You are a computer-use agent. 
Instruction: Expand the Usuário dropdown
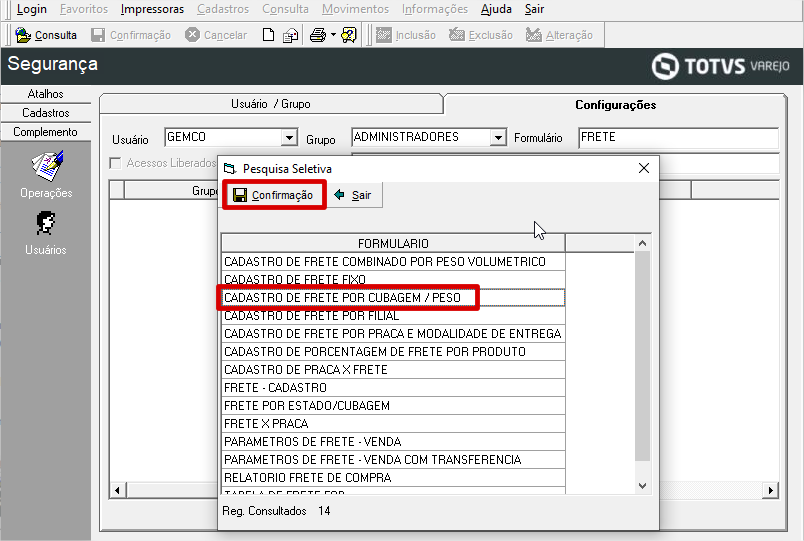[290, 137]
